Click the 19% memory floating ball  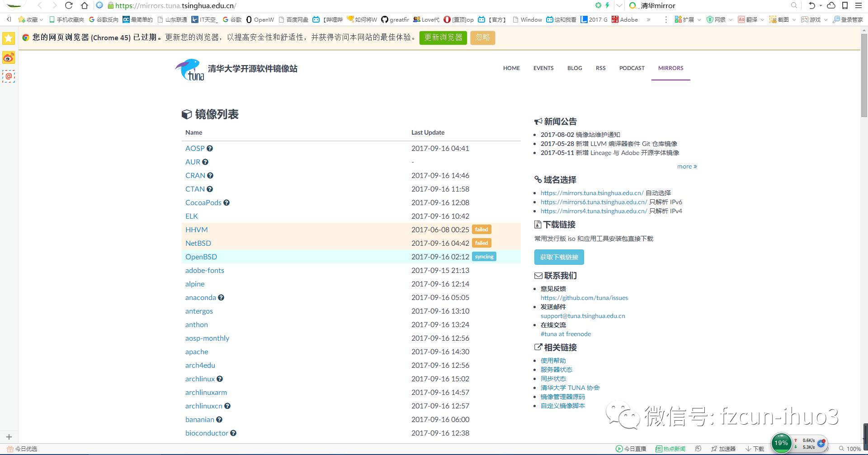(781, 443)
